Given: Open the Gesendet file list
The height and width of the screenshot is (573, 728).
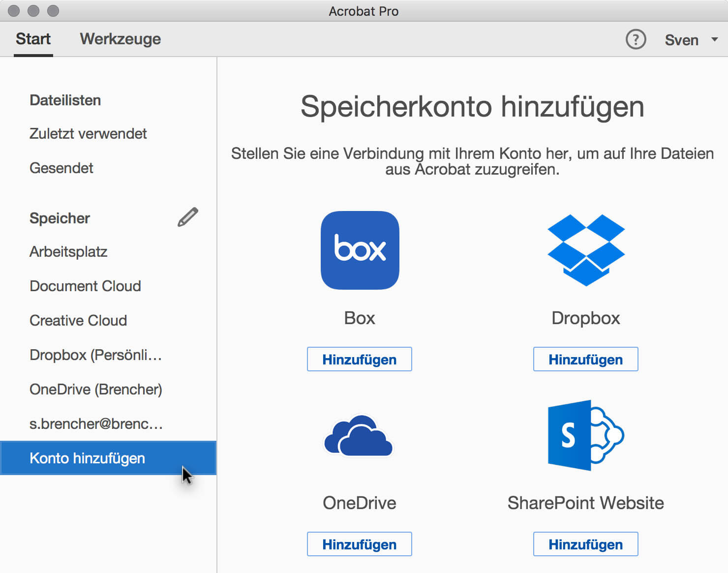Looking at the screenshot, I should 108,168.
